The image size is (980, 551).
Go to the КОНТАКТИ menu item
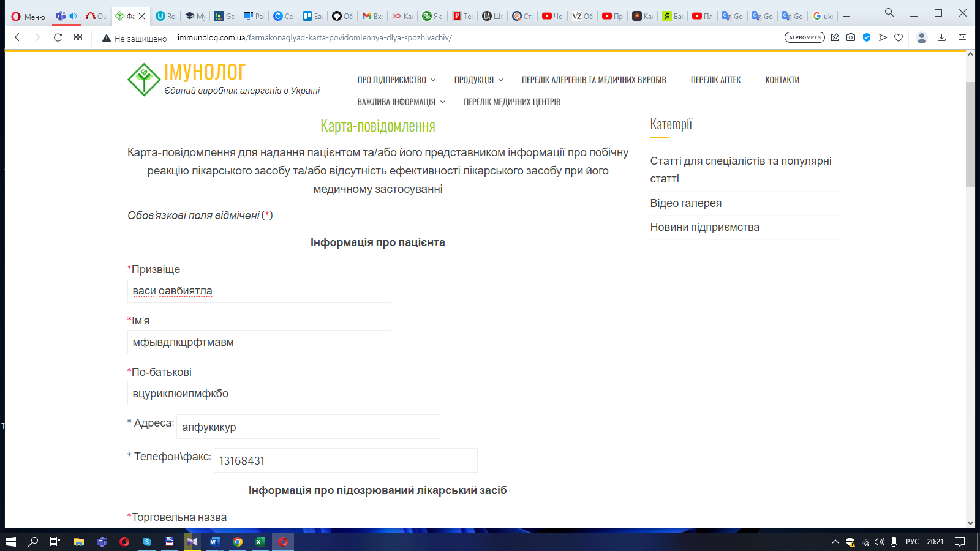pos(782,80)
